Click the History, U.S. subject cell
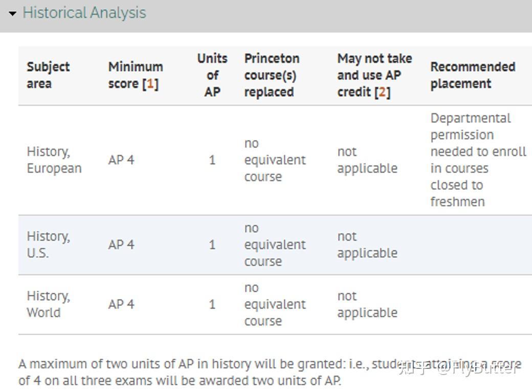Viewport: 532px width, 392px height. [48, 245]
